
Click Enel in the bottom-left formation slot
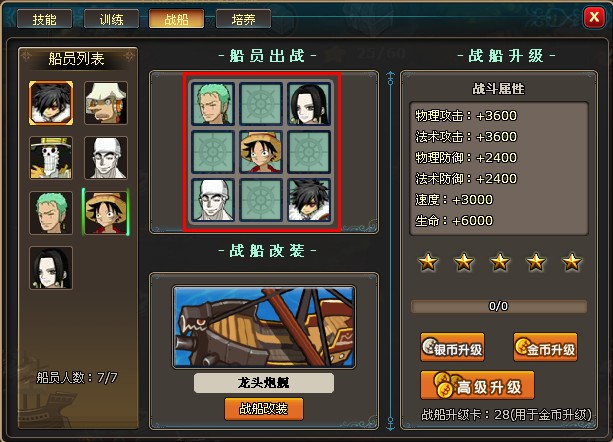[x=213, y=200]
